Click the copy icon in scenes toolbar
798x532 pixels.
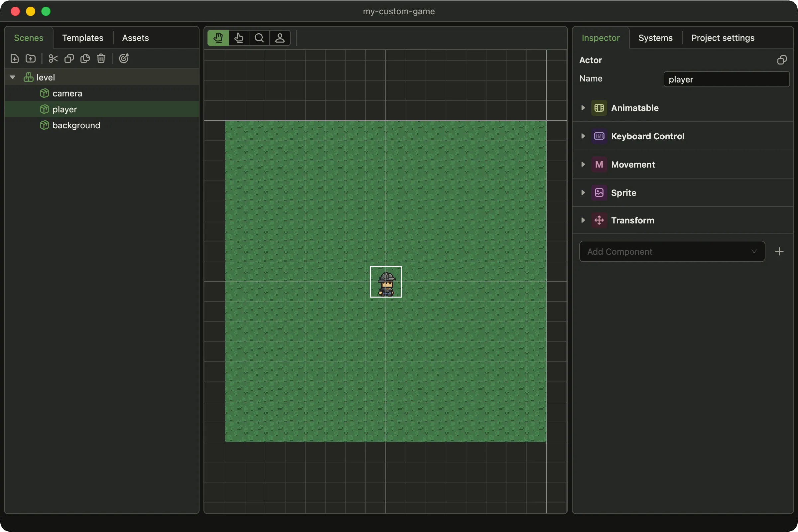point(69,59)
